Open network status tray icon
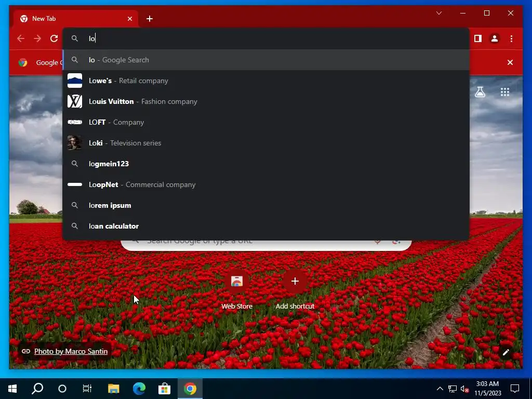This screenshot has height=399, width=532. 453,389
